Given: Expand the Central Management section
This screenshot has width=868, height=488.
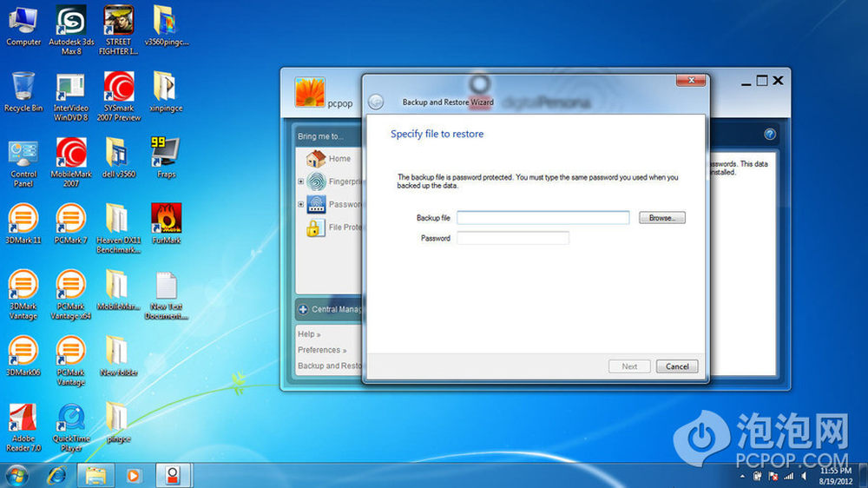Looking at the screenshot, I should pos(303,309).
